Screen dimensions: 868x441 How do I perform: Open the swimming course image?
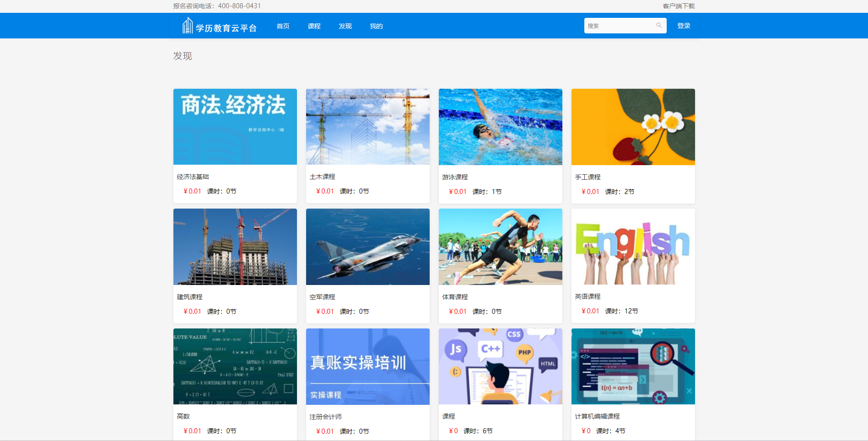500,127
